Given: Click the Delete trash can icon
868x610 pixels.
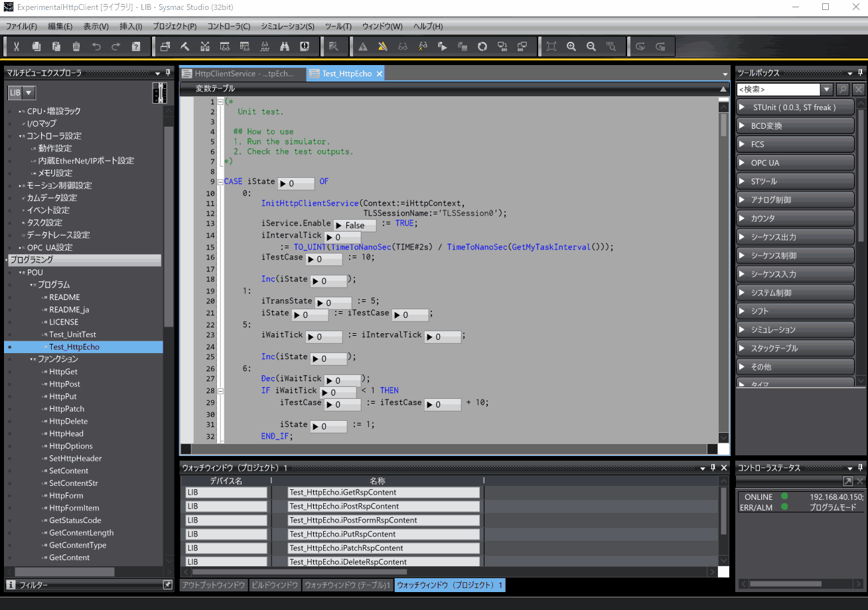Looking at the screenshot, I should [76, 46].
